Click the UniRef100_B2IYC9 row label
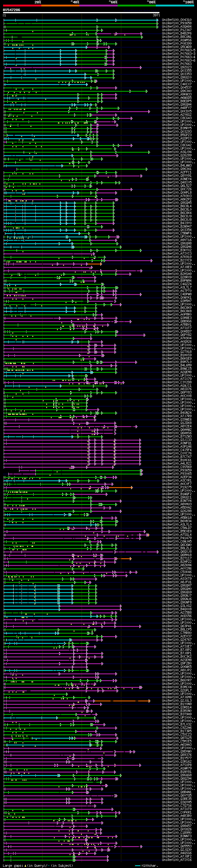197x868 pixels. pyautogui.click(x=177, y=260)
